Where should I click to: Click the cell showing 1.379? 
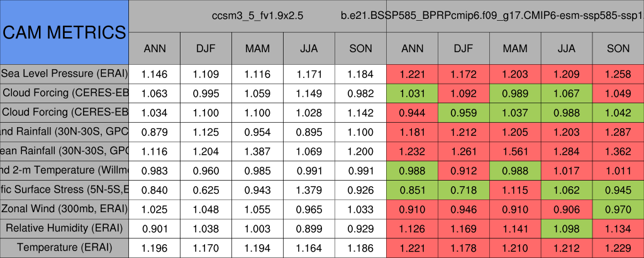pos(308,189)
